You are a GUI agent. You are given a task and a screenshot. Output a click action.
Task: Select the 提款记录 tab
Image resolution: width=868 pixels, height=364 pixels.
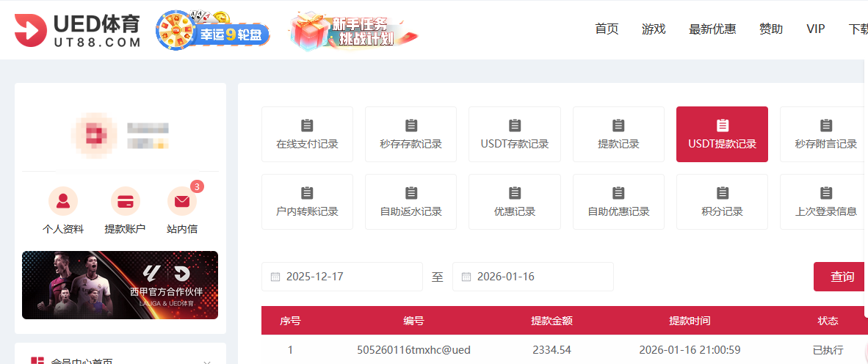point(618,134)
